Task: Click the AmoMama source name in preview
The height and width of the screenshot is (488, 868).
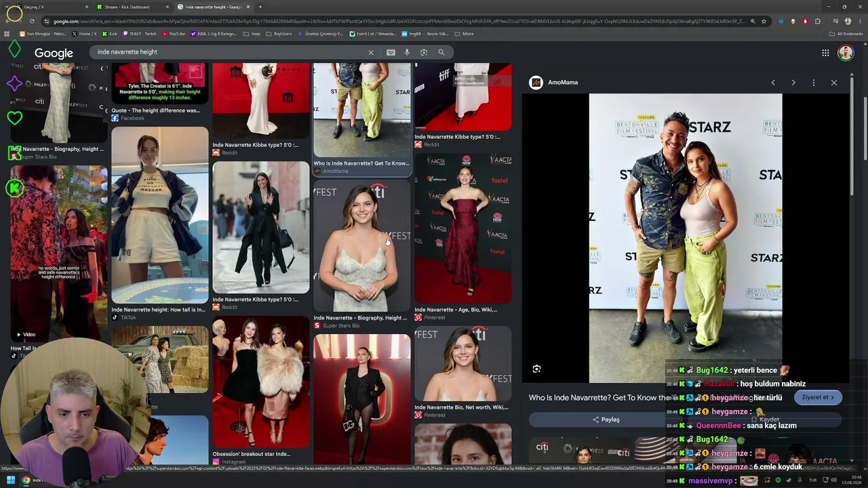Action: (x=563, y=83)
